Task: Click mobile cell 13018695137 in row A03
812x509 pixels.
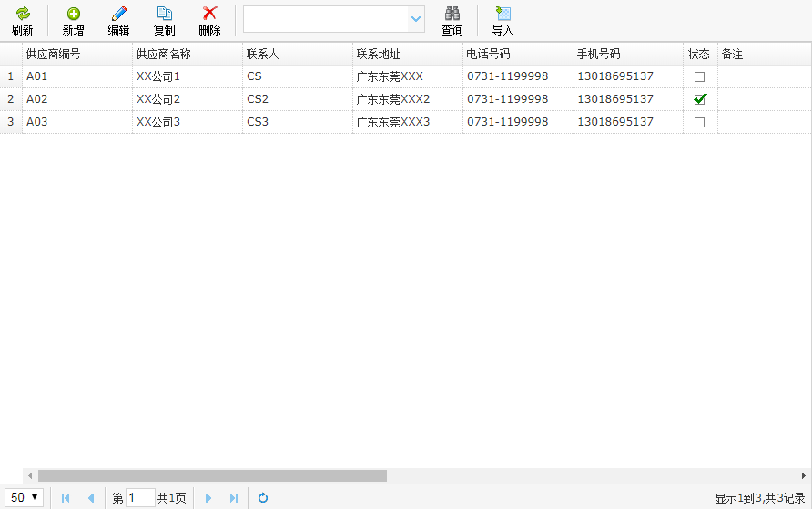Action: click(x=628, y=122)
